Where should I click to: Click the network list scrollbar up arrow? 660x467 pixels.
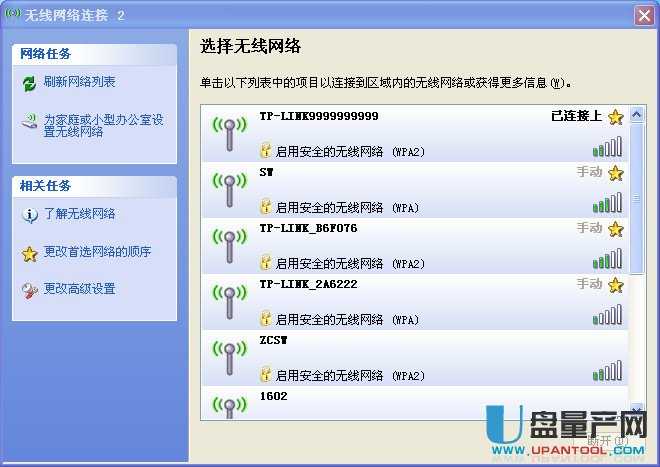(x=637, y=111)
